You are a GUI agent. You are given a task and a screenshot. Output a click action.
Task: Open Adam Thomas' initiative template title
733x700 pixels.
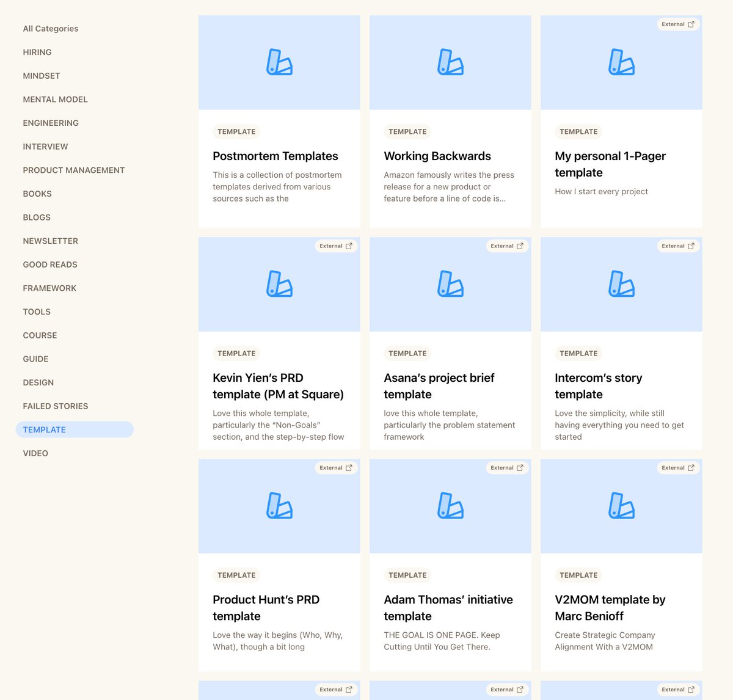click(x=448, y=608)
